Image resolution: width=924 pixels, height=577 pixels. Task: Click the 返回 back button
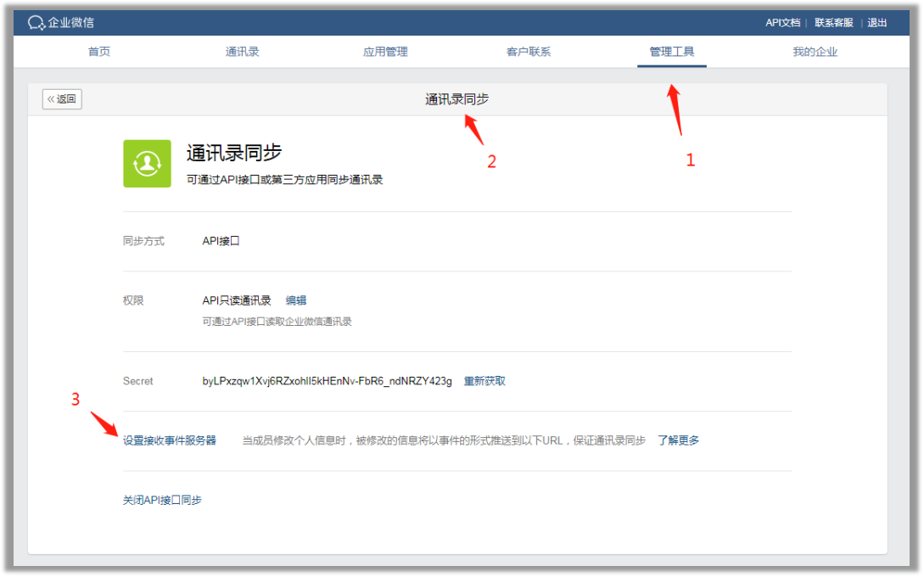[62, 99]
